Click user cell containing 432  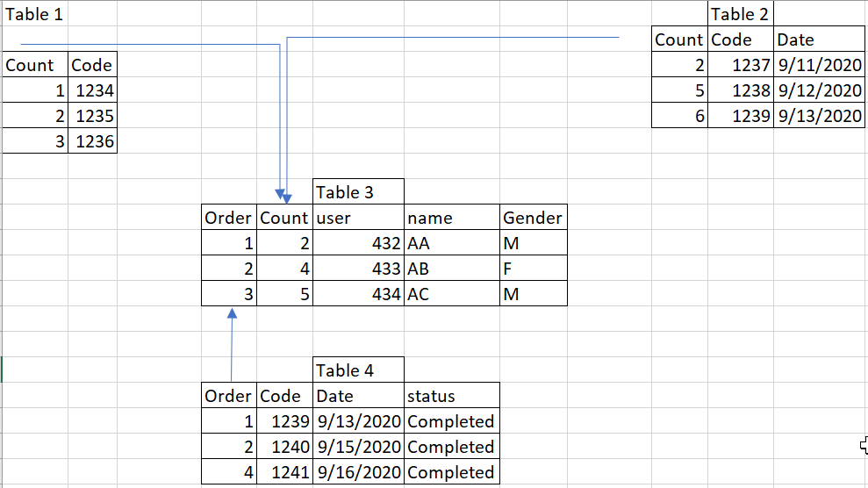[x=358, y=243]
